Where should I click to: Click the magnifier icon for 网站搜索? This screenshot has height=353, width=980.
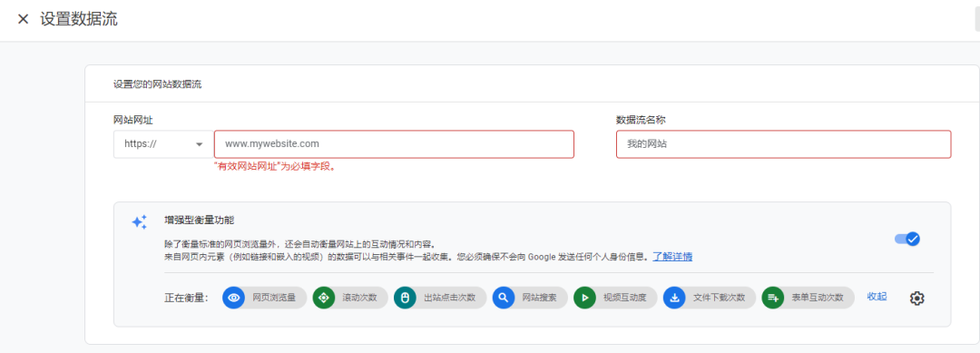tap(503, 298)
